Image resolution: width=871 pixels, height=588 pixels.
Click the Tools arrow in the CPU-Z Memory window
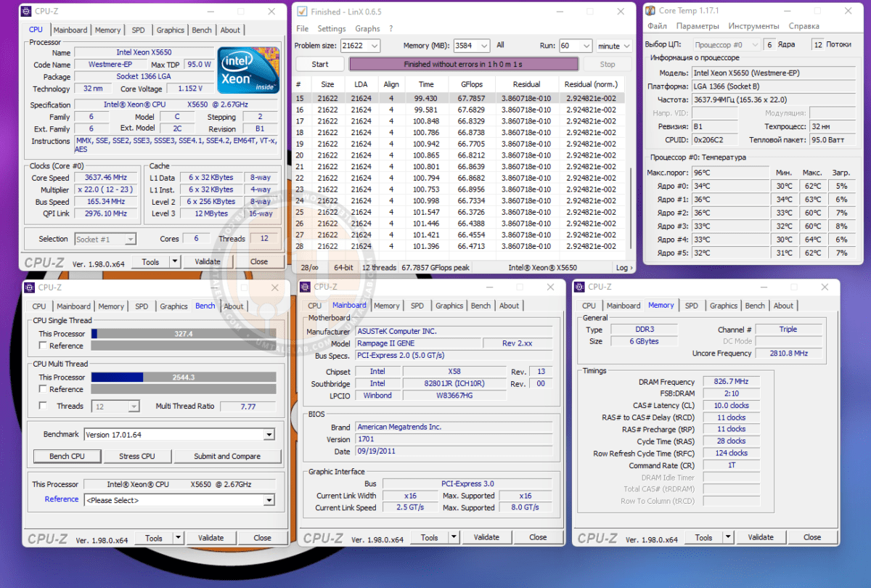click(729, 537)
